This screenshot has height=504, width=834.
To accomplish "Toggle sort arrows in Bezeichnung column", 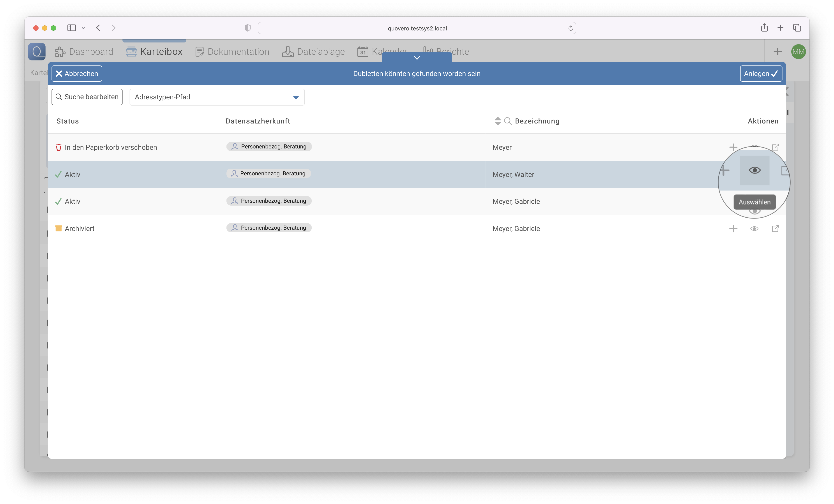I will 498,121.
